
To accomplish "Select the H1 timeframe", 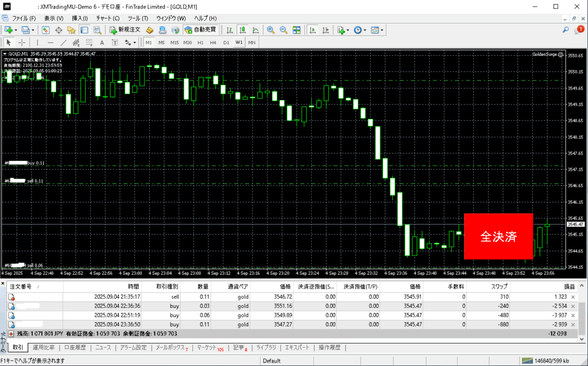I will coord(200,43).
